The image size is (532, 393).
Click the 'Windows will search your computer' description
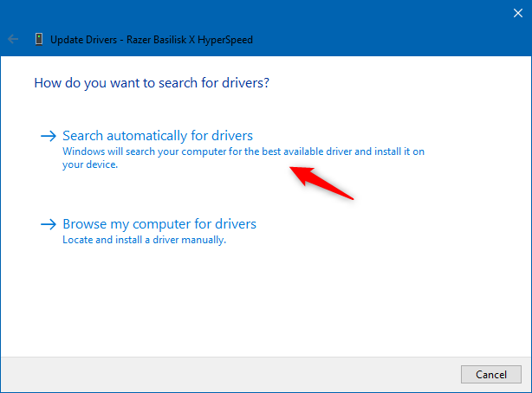pyautogui.click(x=243, y=158)
